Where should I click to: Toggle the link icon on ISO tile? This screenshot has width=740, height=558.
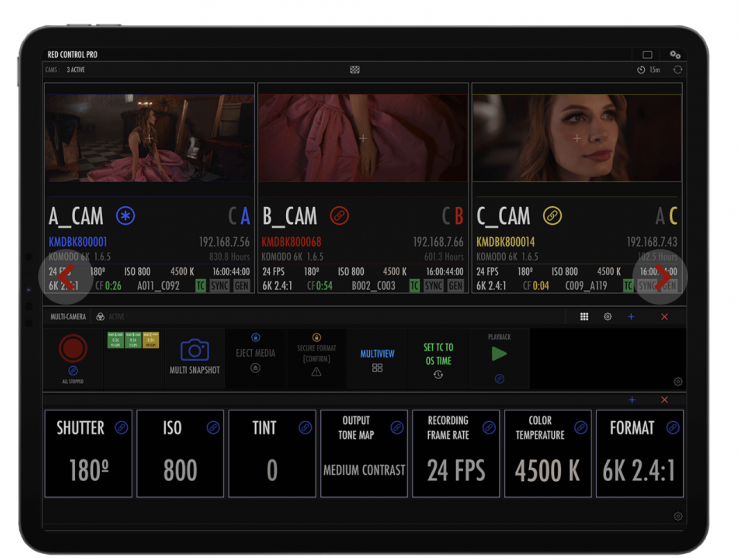point(213,427)
